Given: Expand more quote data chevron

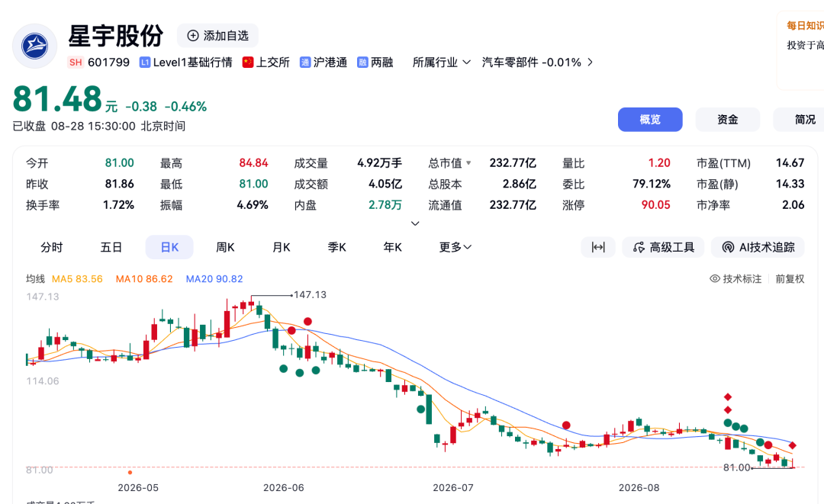Looking at the screenshot, I should coord(415,223).
